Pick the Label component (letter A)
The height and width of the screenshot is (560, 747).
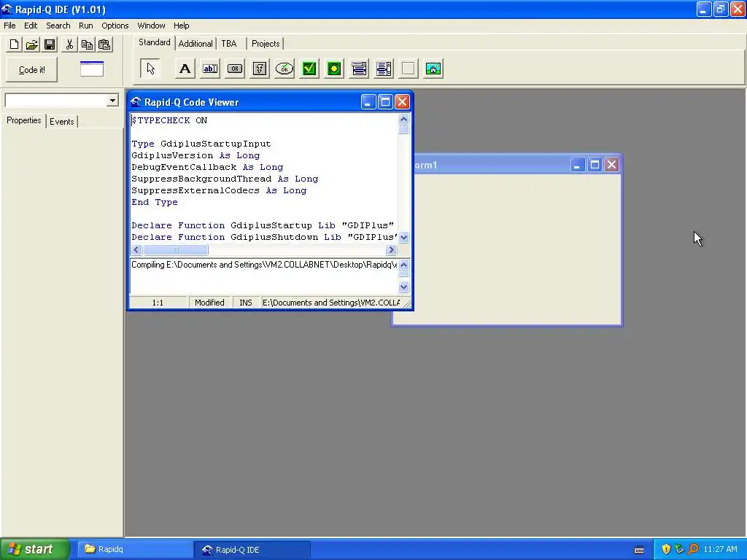185,69
